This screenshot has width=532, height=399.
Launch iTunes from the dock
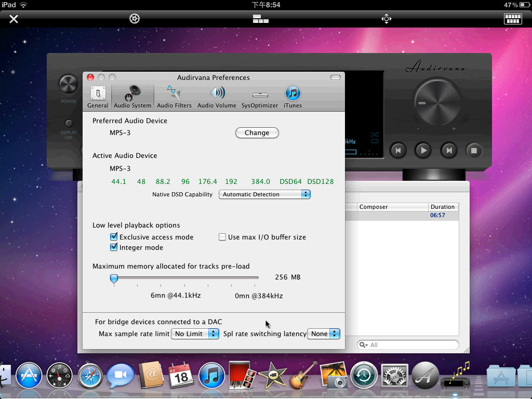(211, 376)
